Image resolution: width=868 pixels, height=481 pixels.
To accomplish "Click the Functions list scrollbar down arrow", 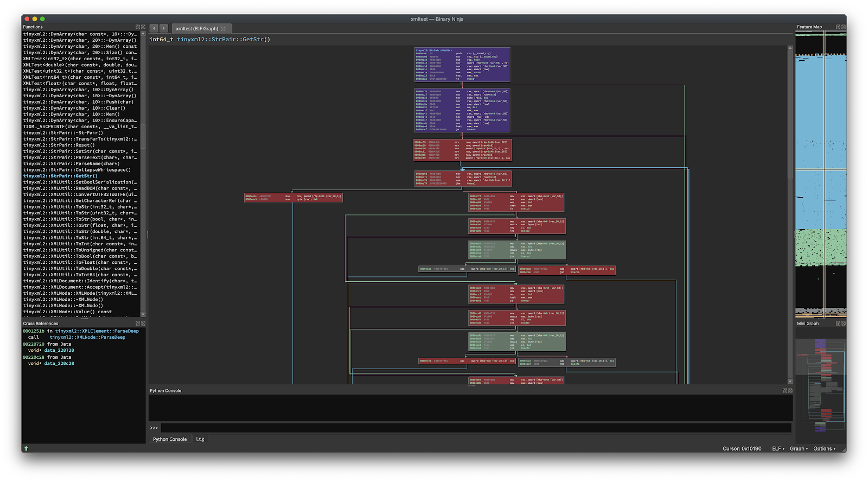I will pos(143,314).
